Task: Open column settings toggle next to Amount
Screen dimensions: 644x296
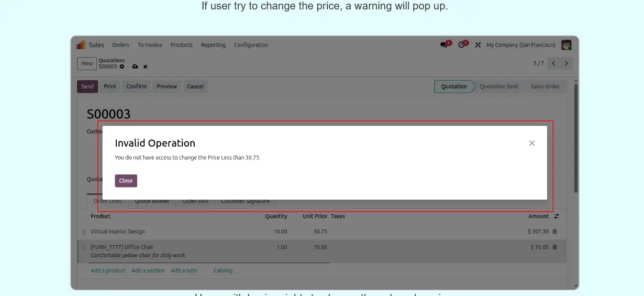Action: (x=557, y=216)
